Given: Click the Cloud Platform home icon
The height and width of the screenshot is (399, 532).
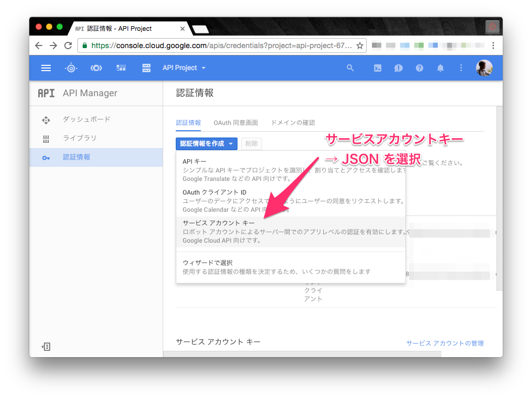Looking at the screenshot, I should (x=71, y=68).
